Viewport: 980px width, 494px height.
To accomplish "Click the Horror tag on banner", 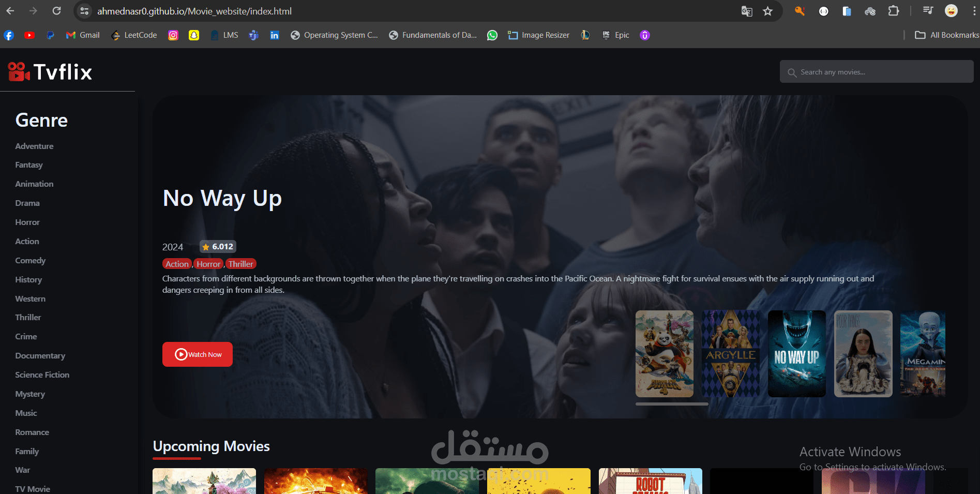I will (208, 264).
